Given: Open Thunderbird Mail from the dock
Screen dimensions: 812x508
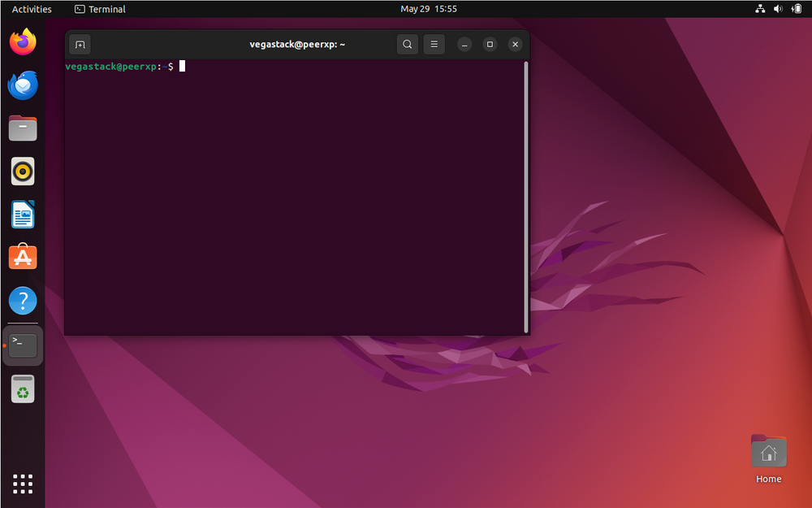Looking at the screenshot, I should pyautogui.click(x=23, y=85).
